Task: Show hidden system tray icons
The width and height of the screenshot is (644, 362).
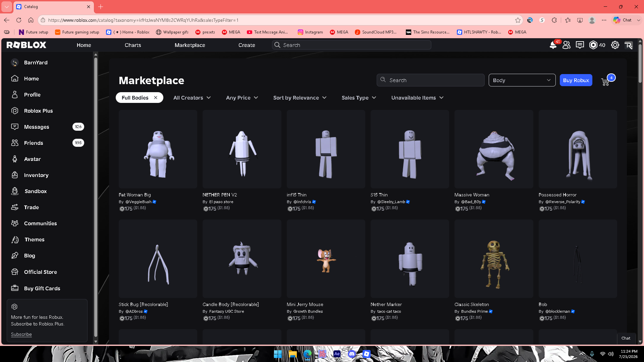Action: pos(582,354)
